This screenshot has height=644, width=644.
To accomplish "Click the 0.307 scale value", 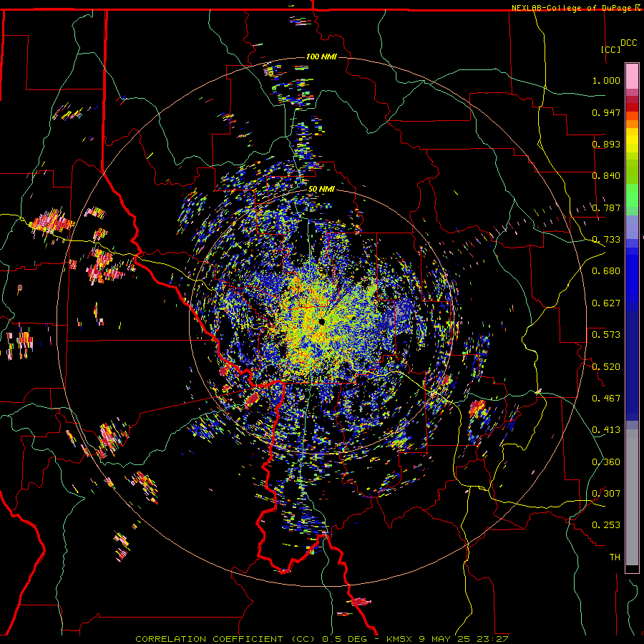I will click(x=606, y=494).
